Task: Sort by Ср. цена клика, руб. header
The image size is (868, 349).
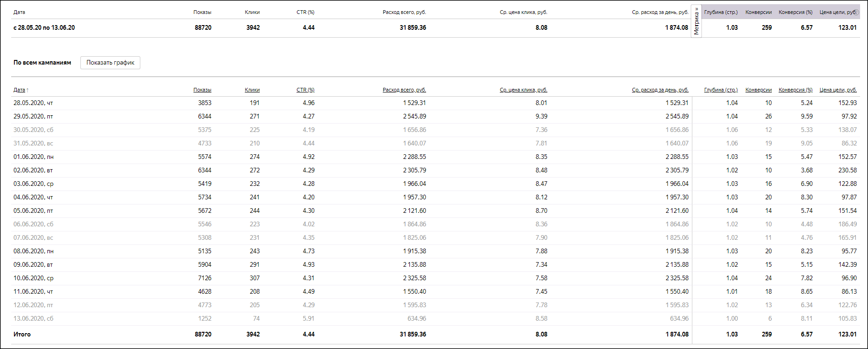Action: pos(523,90)
